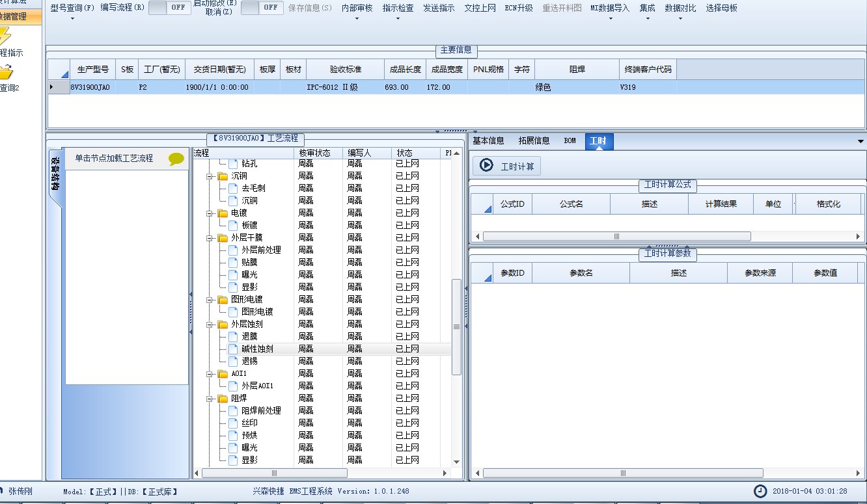The image size is (867, 504).
Task: Click the folder icon of the 电镀 node
Action: [x=223, y=213]
